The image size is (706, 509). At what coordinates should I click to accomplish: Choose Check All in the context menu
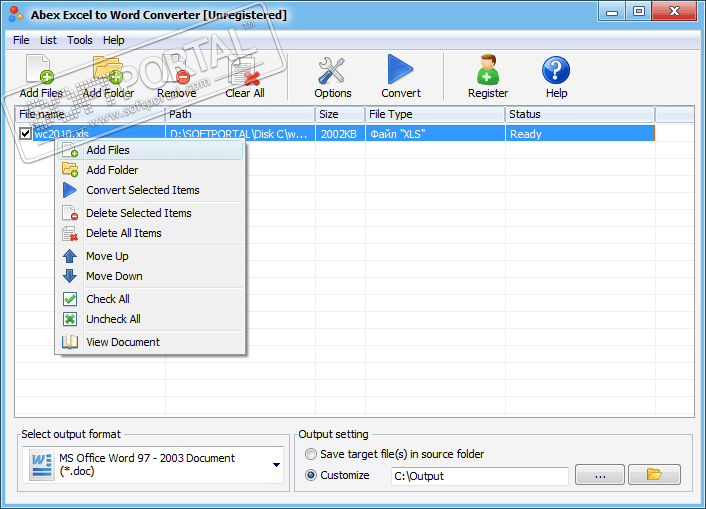pyautogui.click(x=150, y=299)
